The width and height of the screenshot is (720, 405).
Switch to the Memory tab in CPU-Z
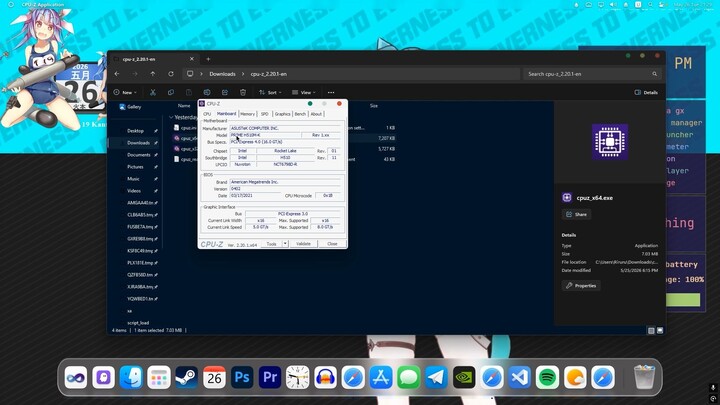tap(248, 114)
